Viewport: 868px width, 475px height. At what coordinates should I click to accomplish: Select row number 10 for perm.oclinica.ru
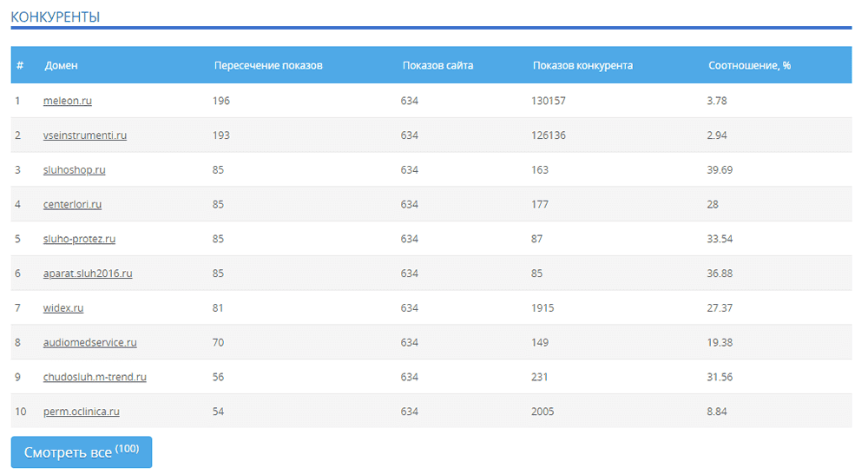tap(21, 412)
